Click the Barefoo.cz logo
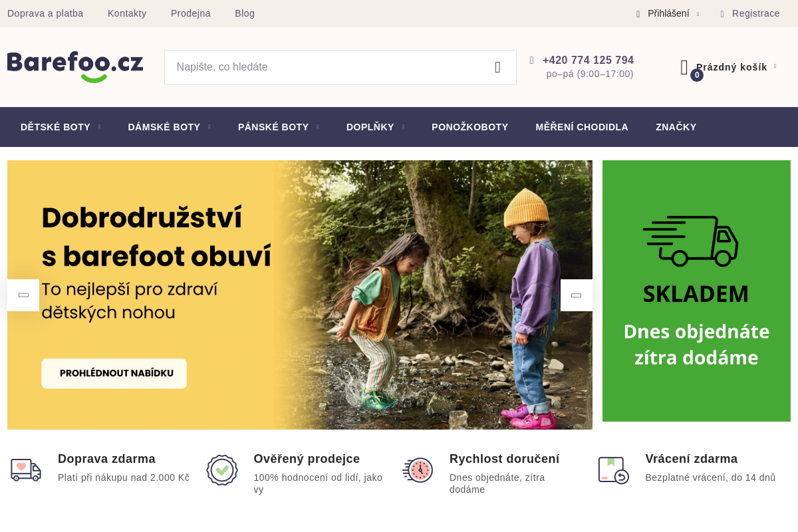This screenshot has height=532, width=798. [74, 66]
